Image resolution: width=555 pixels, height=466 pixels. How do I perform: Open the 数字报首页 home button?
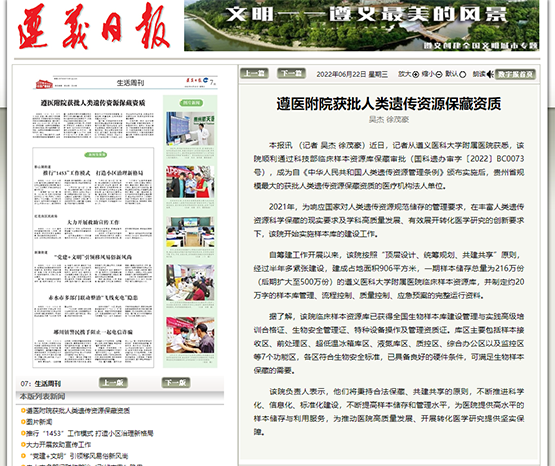click(515, 74)
